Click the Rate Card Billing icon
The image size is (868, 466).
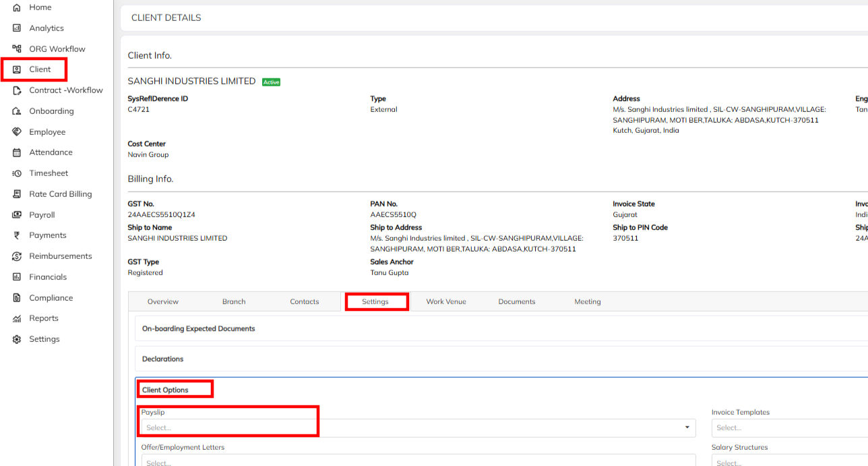click(17, 194)
